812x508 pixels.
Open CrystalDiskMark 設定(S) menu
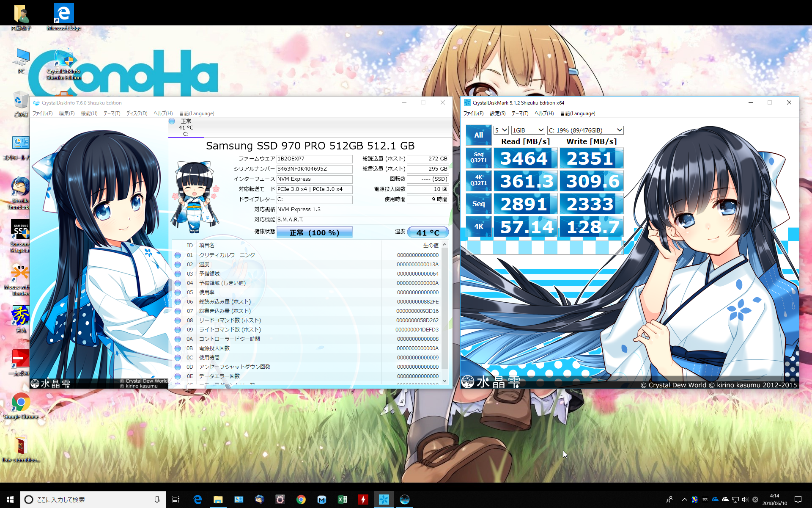497,113
